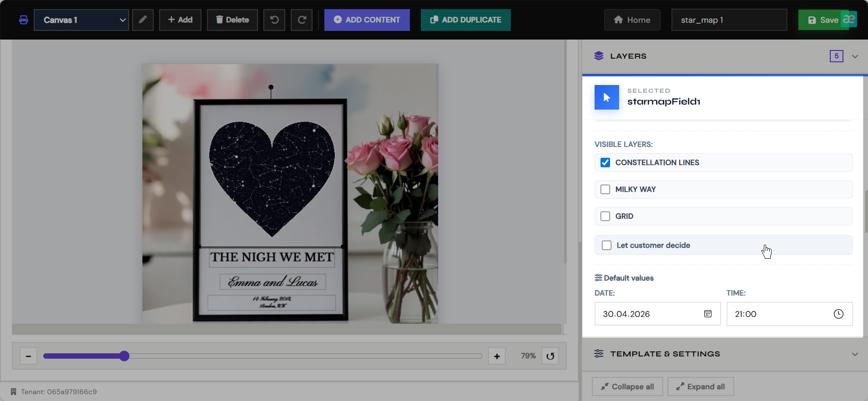Click the Template & Settings sliders icon
868x401 pixels.
599,353
